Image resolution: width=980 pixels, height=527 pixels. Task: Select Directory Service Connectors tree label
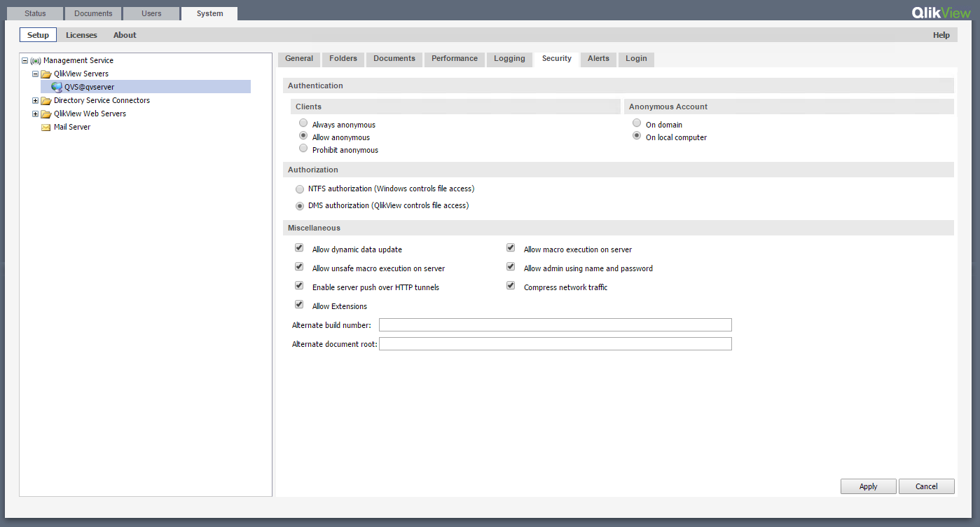[x=102, y=101]
